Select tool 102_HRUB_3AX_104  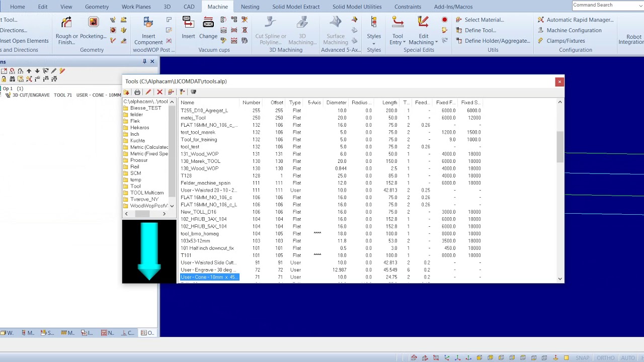(203, 219)
